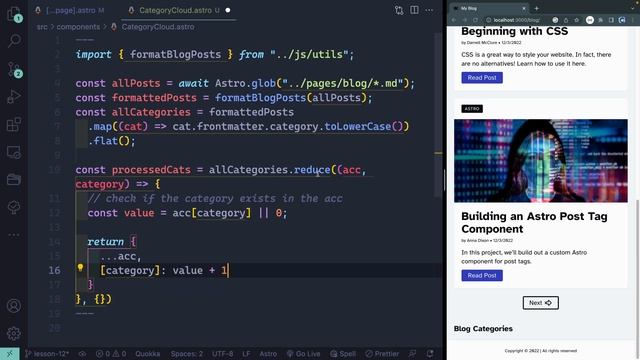The height and width of the screenshot is (360, 640).
Task: Go back in the browser
Action: pos(454,20)
